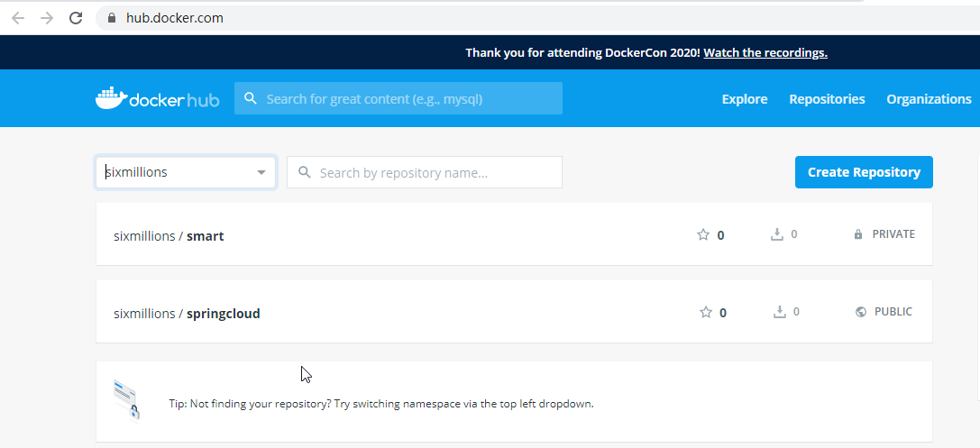
Task: Open the sixmillions / springcloud repository
Action: tap(187, 314)
